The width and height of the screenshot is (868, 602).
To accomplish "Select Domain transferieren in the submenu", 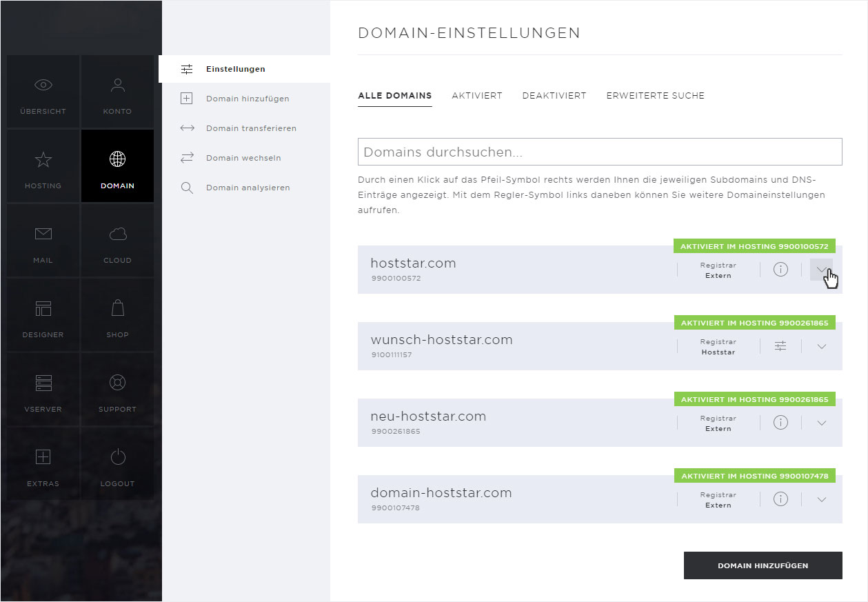I will point(251,128).
